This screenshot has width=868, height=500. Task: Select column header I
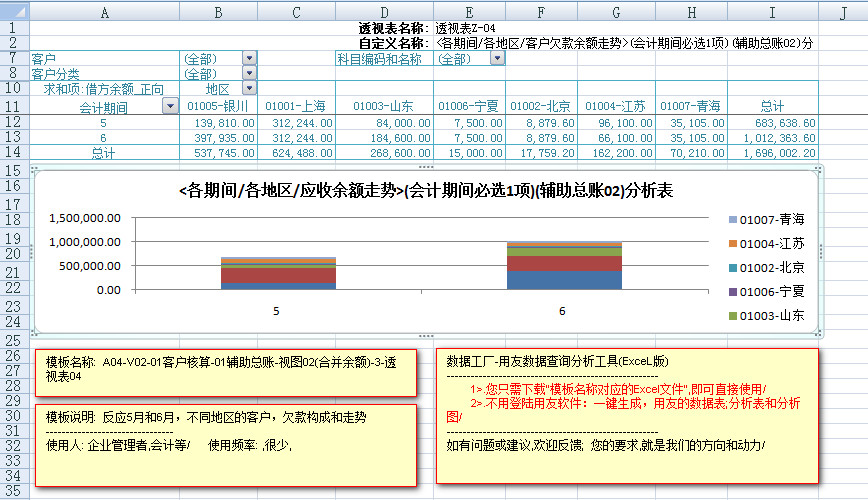[771, 10]
